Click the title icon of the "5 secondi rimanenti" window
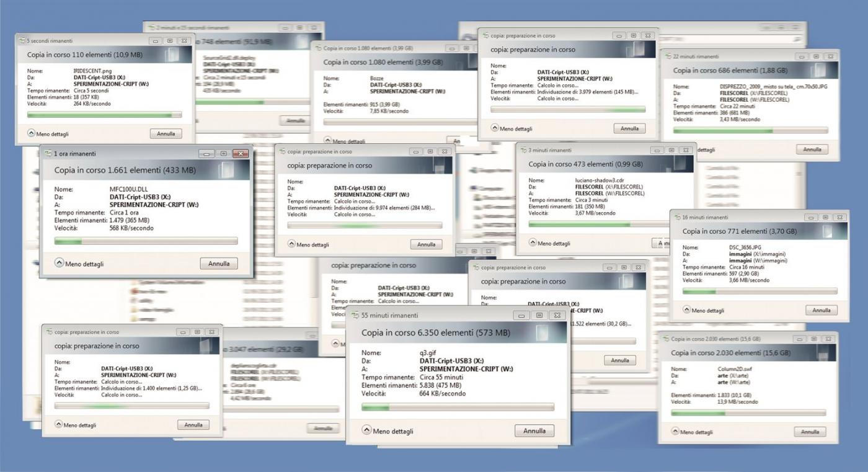Image resolution: width=868 pixels, height=472 pixels. point(22,41)
